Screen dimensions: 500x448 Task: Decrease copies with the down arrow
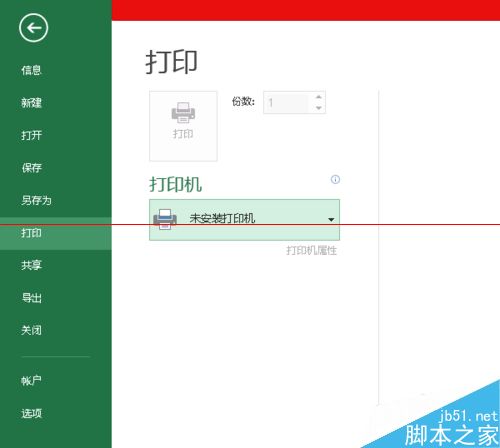(x=319, y=108)
